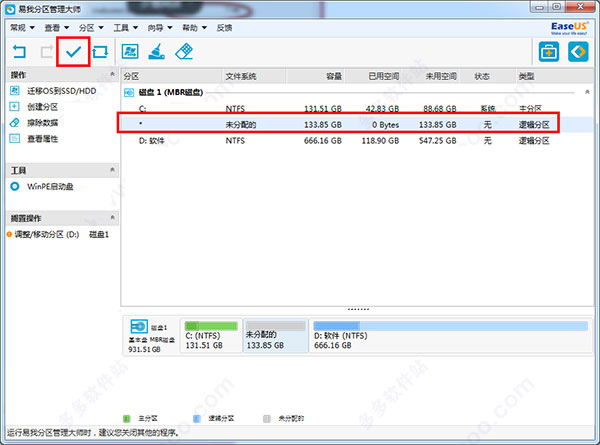Sort by 已用空间 column header
Image resolution: width=600 pixels, height=445 pixels.
(372, 76)
